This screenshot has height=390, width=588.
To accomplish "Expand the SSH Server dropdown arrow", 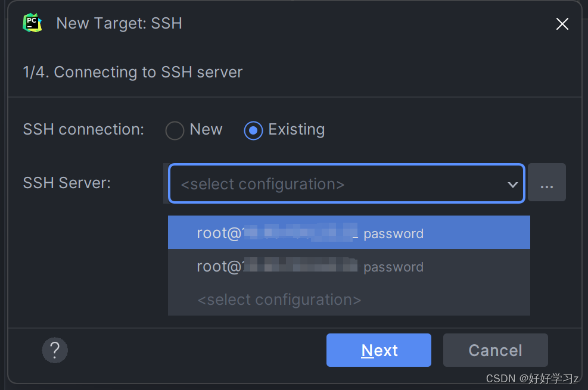I will 512,184.
